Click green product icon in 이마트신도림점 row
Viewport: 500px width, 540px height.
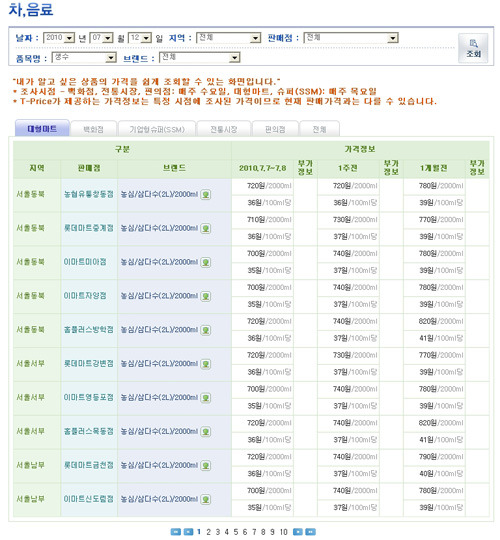206,499
